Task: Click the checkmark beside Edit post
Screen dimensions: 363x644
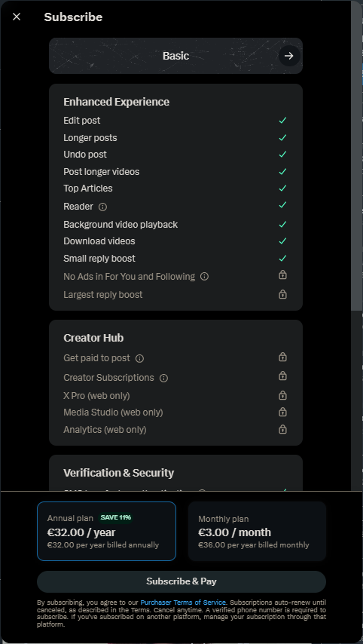Action: (x=282, y=121)
